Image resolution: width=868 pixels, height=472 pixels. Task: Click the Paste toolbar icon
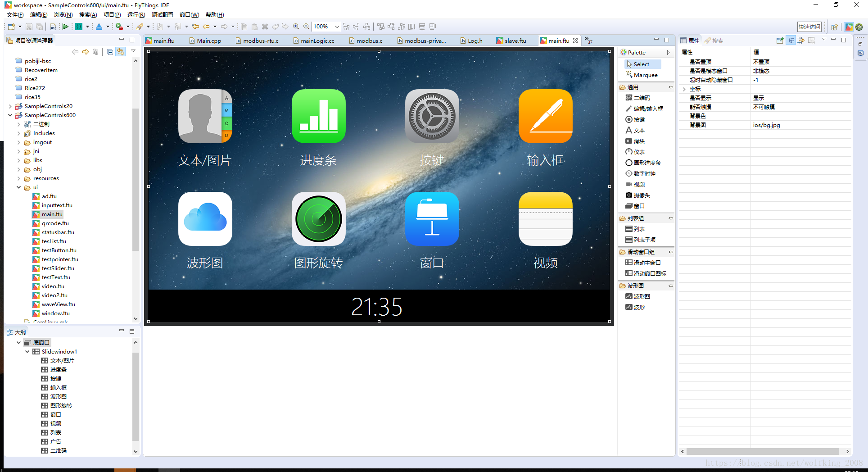point(254,27)
